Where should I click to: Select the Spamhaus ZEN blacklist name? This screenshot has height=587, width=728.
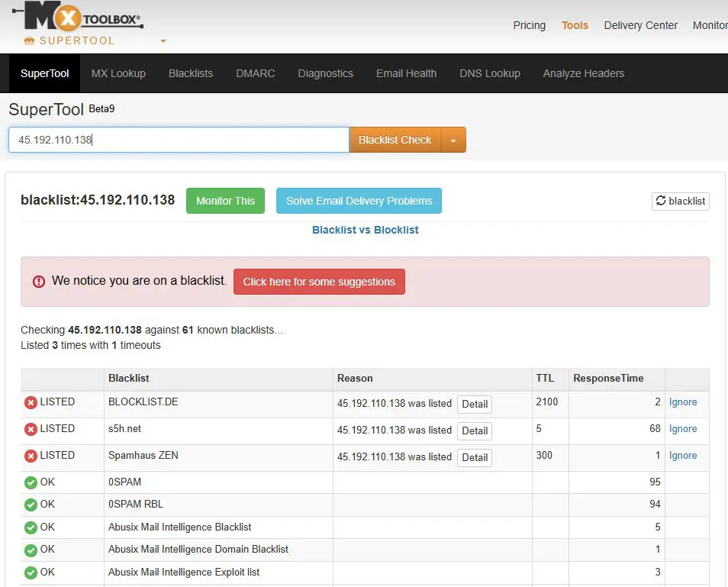click(143, 455)
